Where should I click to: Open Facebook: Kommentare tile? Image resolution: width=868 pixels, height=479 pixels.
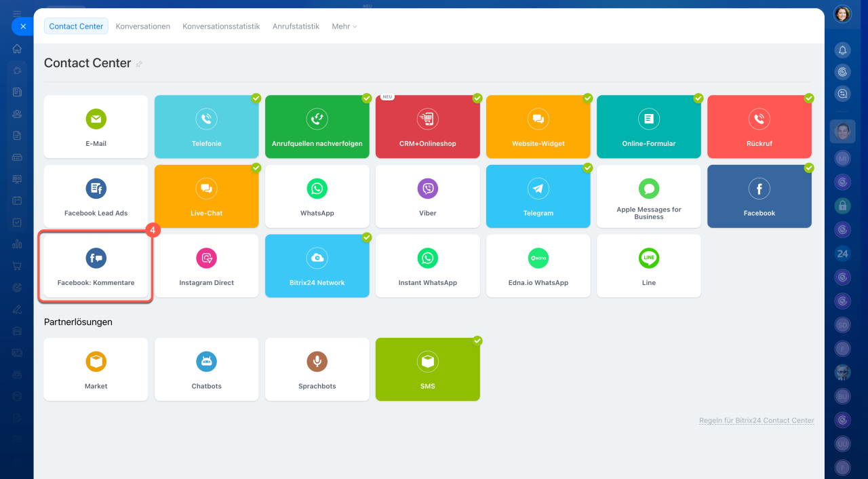pyautogui.click(x=96, y=266)
